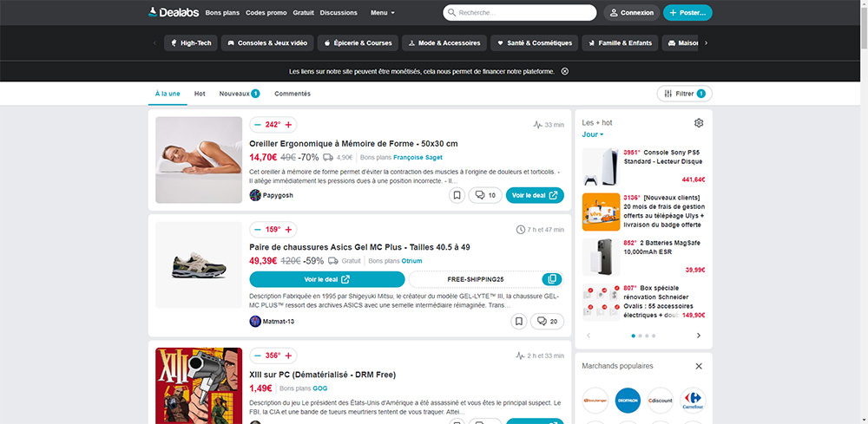Image resolution: width=868 pixels, height=424 pixels.
Task: Vote down the XIII sur PC deal
Action: point(258,356)
